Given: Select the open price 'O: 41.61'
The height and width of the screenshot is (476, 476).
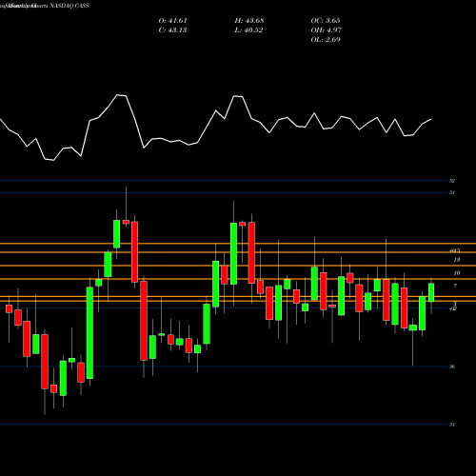Looking at the screenshot, I should pos(172,21).
